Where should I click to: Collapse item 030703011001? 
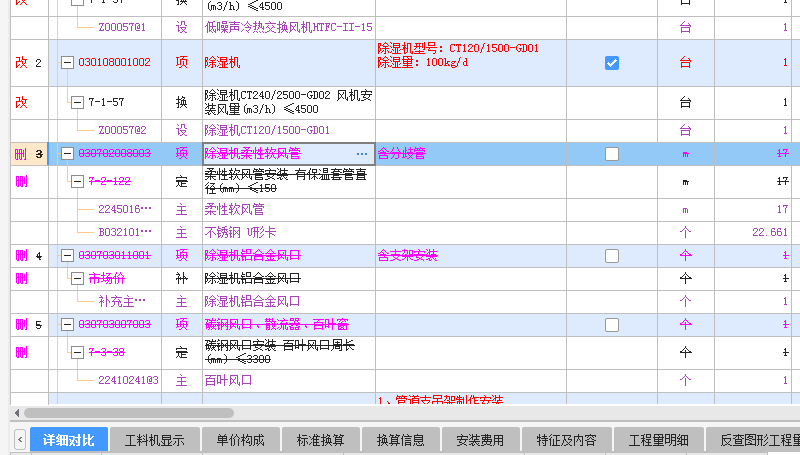pos(67,256)
